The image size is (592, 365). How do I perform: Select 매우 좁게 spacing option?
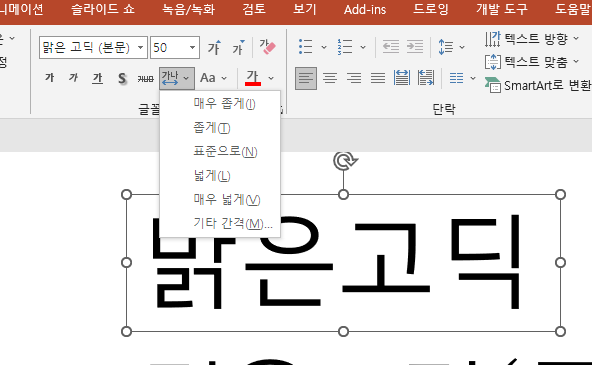pyautogui.click(x=220, y=103)
